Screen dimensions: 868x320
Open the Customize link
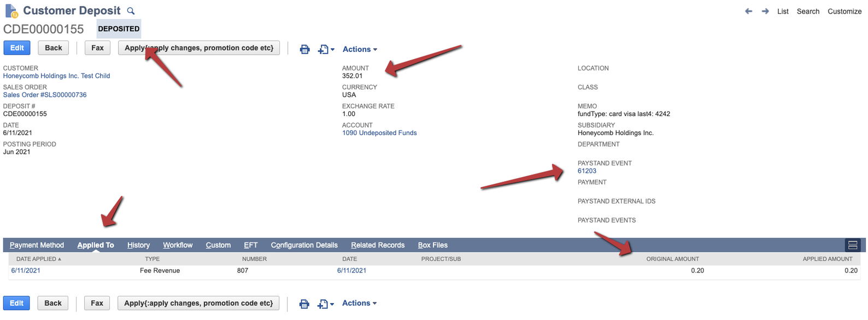[844, 11]
